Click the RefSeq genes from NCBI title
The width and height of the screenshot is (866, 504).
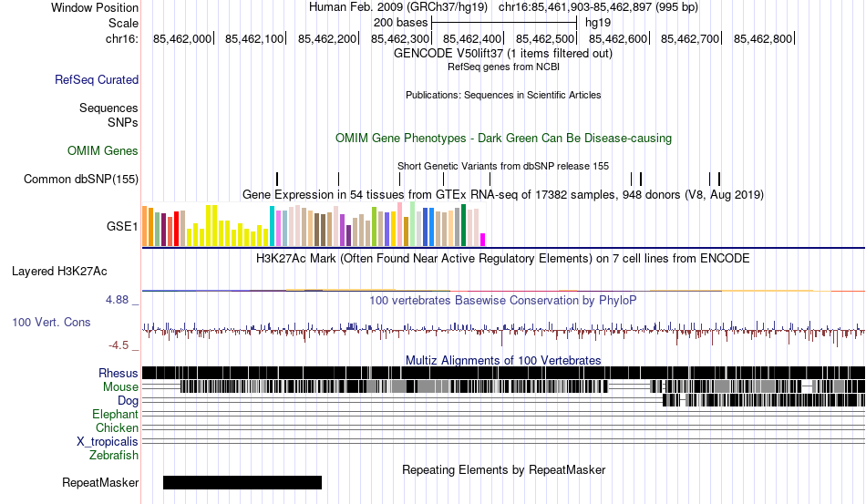click(x=503, y=67)
